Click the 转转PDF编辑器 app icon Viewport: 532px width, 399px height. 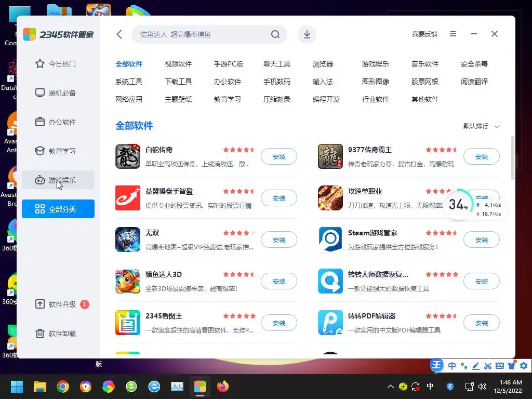(x=330, y=323)
